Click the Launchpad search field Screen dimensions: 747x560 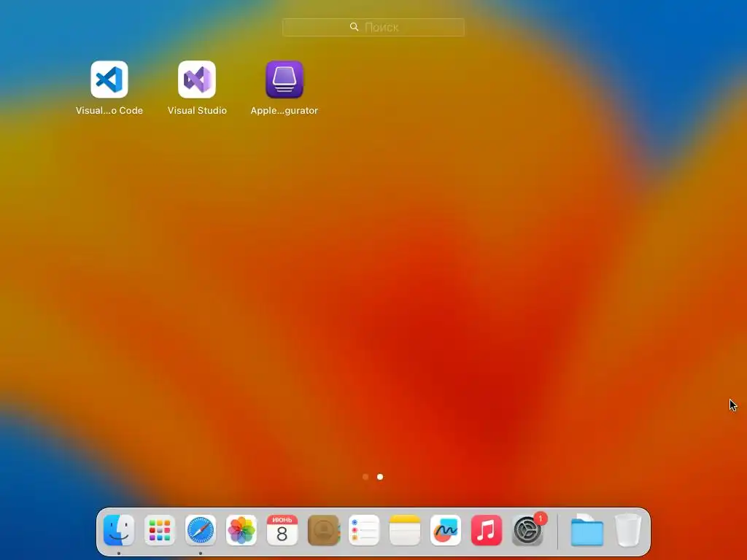[373, 27]
